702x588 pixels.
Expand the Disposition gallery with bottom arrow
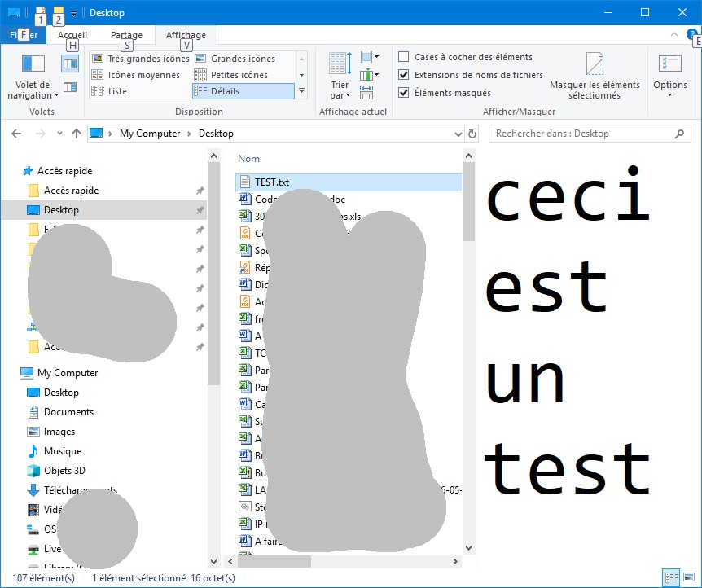302,91
